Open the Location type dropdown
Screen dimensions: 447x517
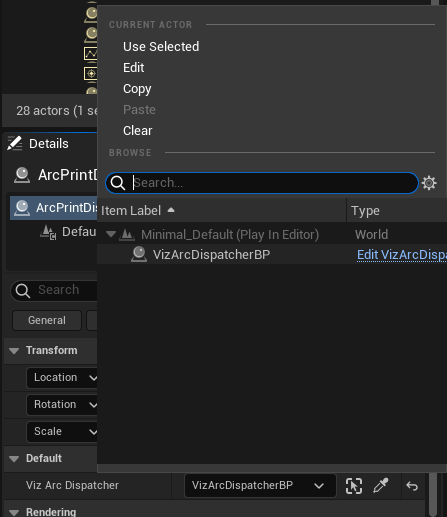point(62,378)
